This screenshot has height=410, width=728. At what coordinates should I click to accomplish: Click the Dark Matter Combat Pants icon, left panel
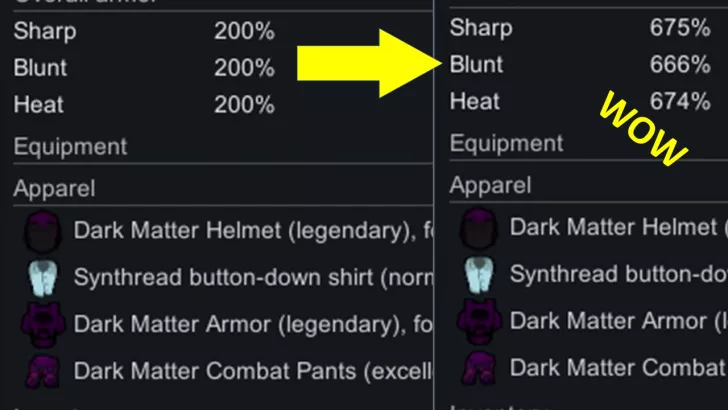[43, 371]
